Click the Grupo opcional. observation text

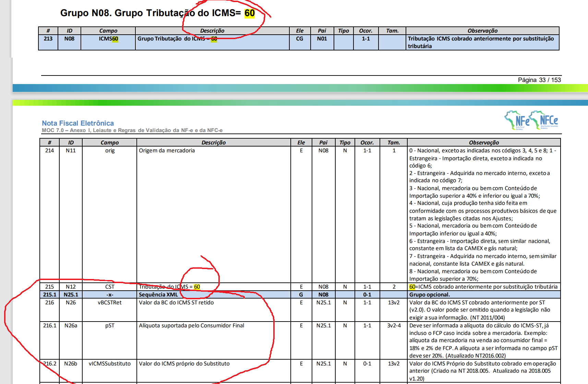[x=429, y=295]
